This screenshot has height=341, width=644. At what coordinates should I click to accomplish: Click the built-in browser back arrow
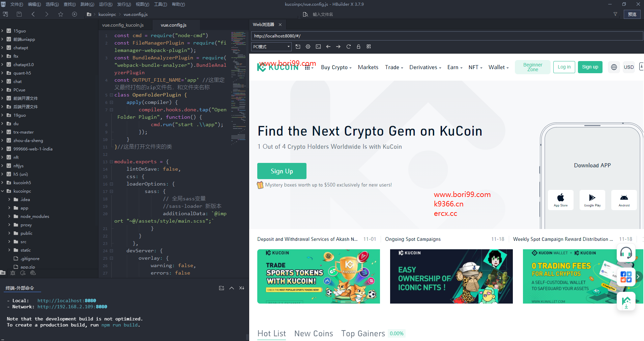[x=328, y=47]
